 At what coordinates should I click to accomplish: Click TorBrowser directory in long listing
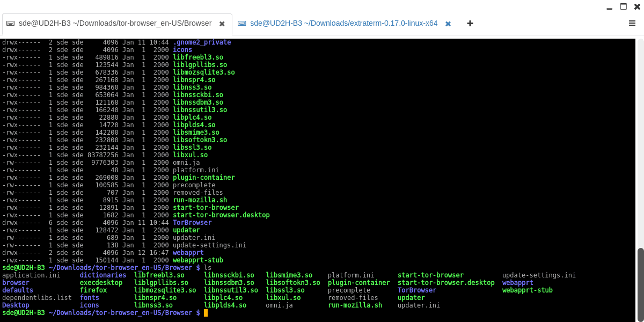click(x=192, y=223)
